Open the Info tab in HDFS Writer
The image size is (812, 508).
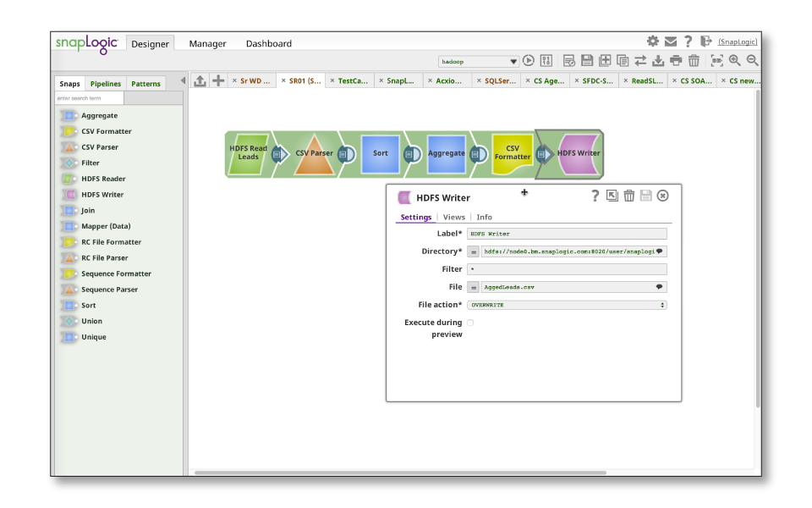tap(484, 218)
